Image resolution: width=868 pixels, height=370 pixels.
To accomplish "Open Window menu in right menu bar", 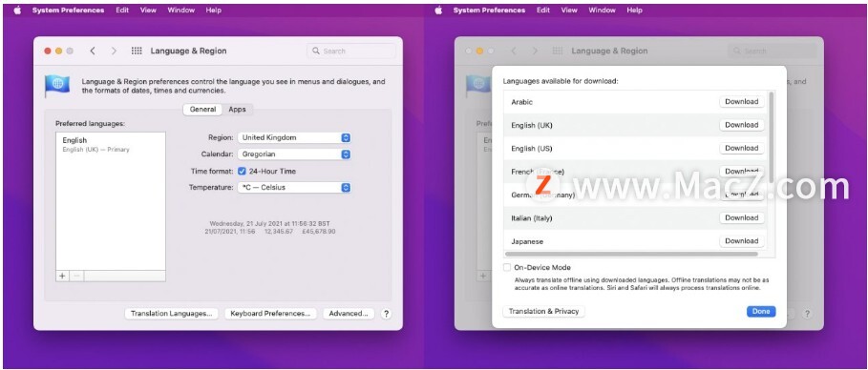I will click(x=603, y=10).
